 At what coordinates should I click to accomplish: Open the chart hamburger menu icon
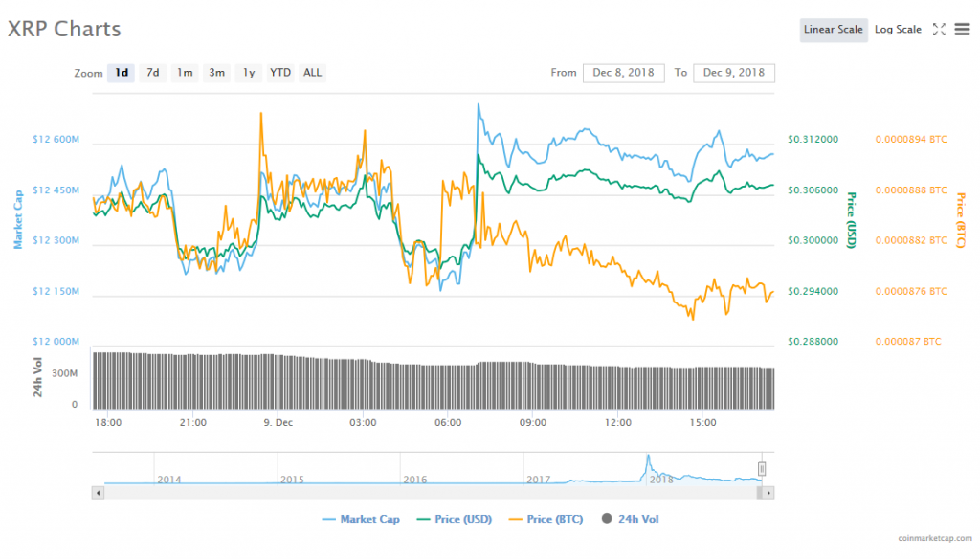pyautogui.click(x=962, y=30)
